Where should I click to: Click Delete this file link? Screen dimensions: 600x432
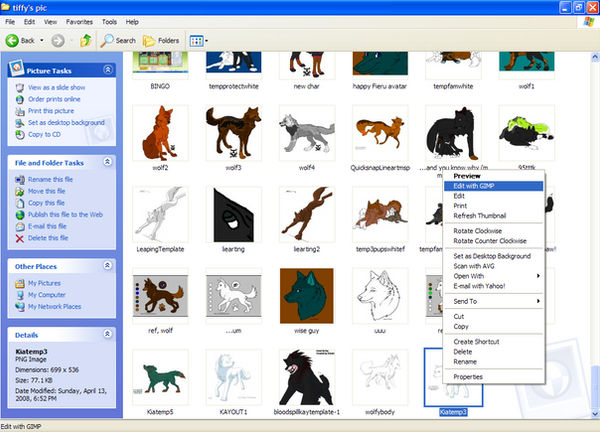tap(48, 238)
